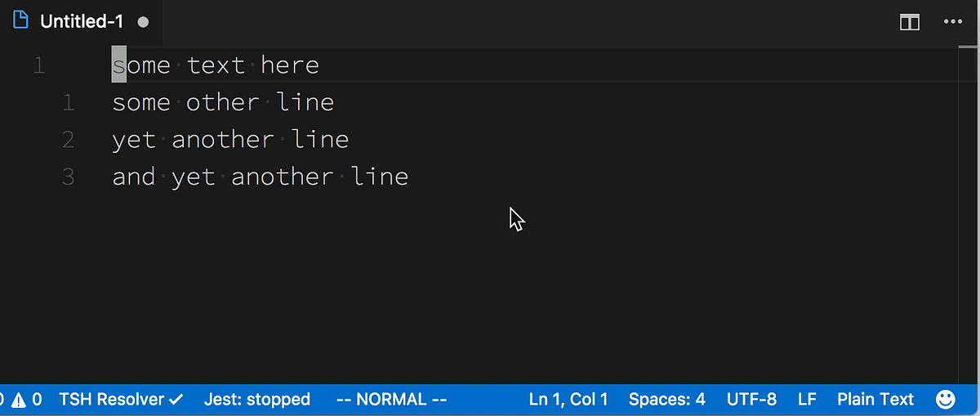The height and width of the screenshot is (416, 980).
Task: Click the file icon on Untitled-1 tab
Action: coord(20,22)
